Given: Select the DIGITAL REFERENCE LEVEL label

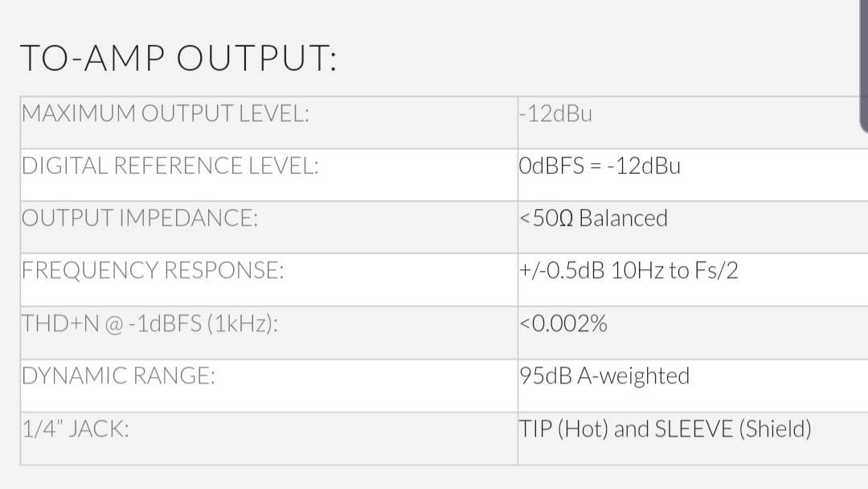Looking at the screenshot, I should [170, 166].
